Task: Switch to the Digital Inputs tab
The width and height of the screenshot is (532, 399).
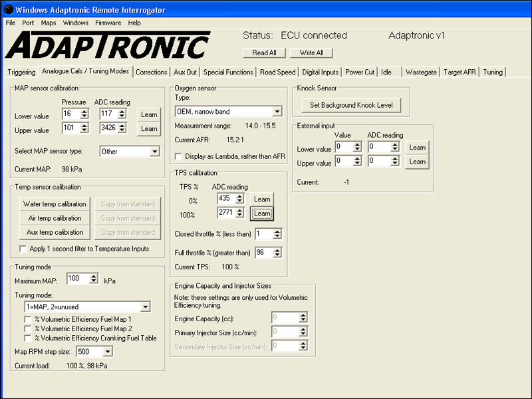Action: point(321,72)
